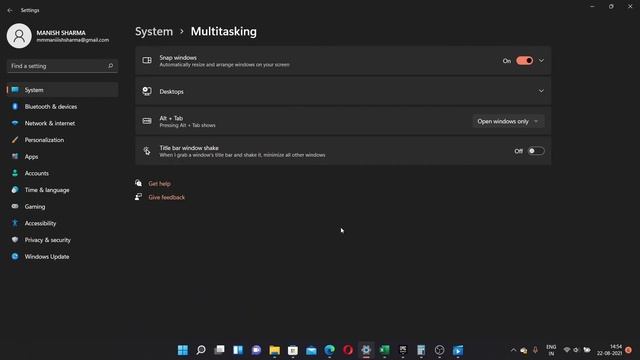Open Microsoft Edge from taskbar
Screen dimensions: 640x360
coord(330,350)
